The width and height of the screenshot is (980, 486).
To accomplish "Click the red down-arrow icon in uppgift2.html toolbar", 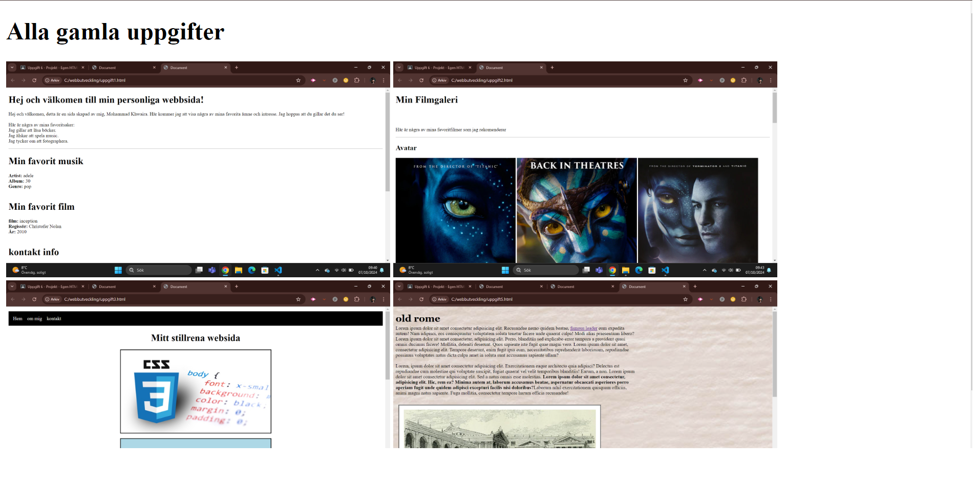I will click(711, 80).
